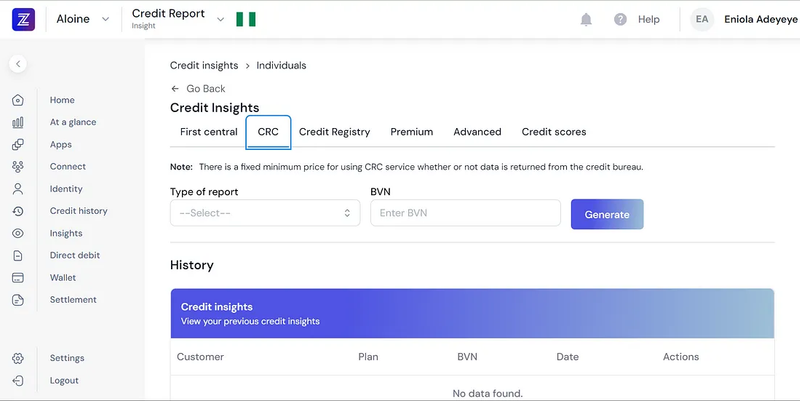Switch to the First central tab

209,132
